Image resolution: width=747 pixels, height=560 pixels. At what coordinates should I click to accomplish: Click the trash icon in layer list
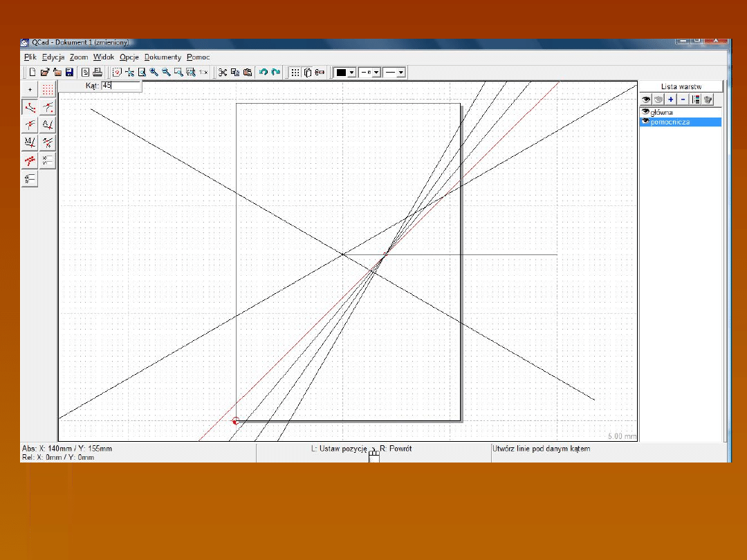click(708, 100)
